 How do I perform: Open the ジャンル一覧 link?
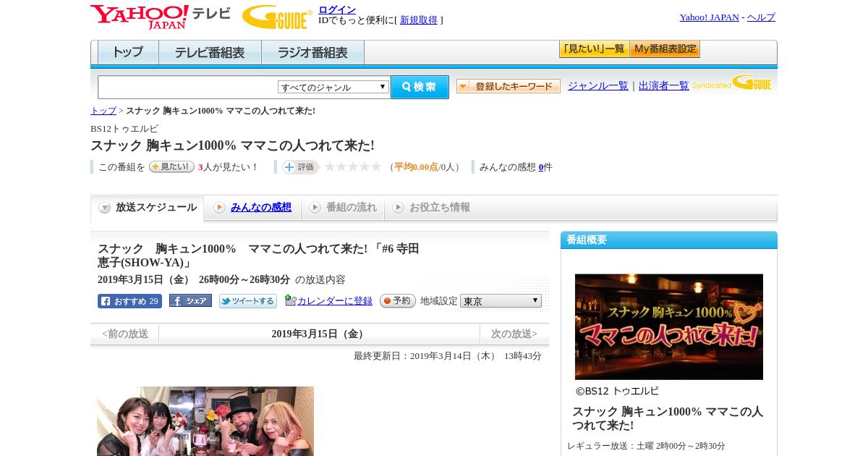point(598,86)
